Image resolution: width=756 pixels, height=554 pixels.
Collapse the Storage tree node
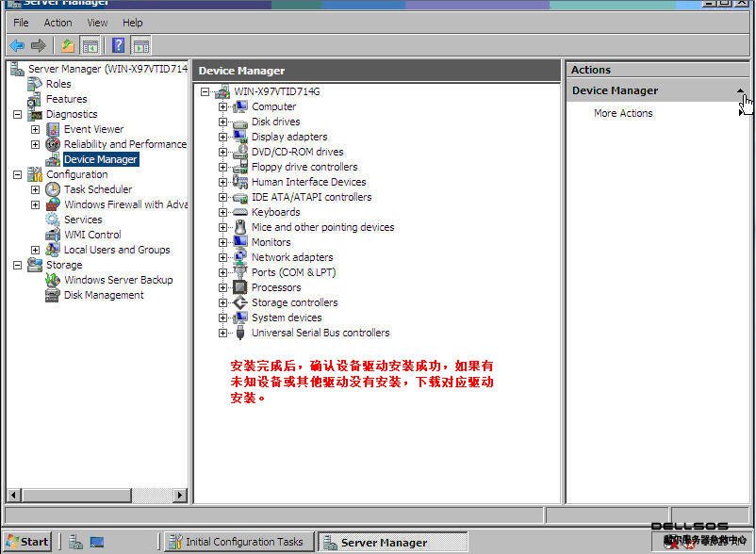(x=17, y=265)
